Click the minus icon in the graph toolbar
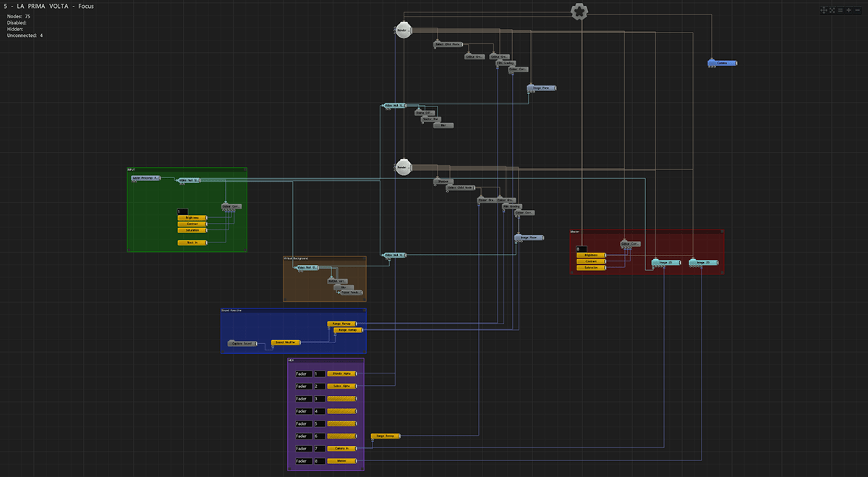This screenshot has width=868, height=477. 858,10
